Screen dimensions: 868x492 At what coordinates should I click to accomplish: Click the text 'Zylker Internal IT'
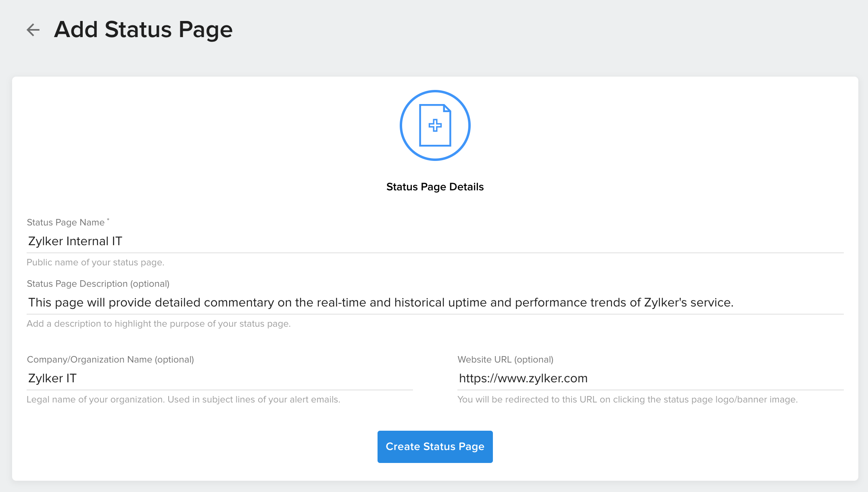coord(75,241)
